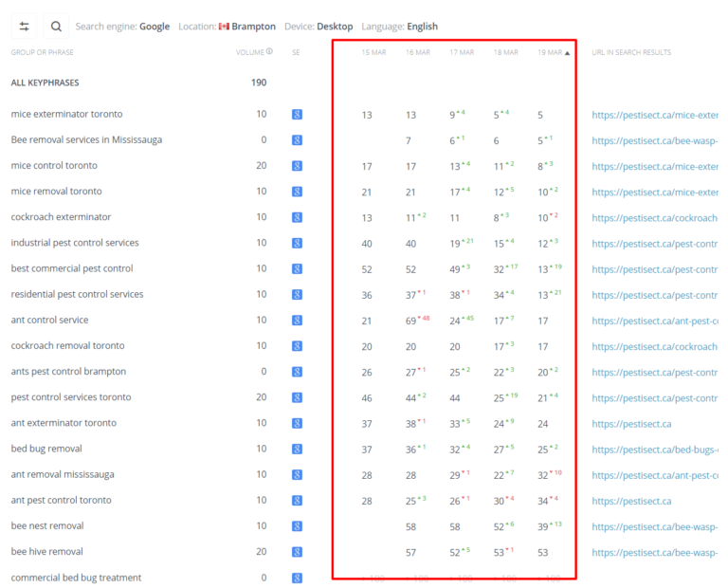Image resolution: width=728 pixels, height=588 pixels.
Task: Click the total volume value 190
Action: (x=259, y=83)
